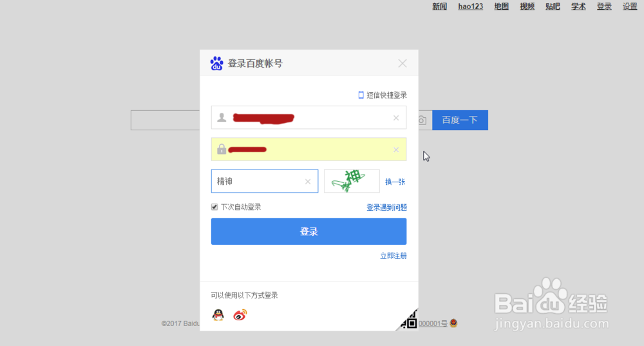The height and width of the screenshot is (346, 644).
Task: Click the blue 登录 button
Action: tap(309, 231)
